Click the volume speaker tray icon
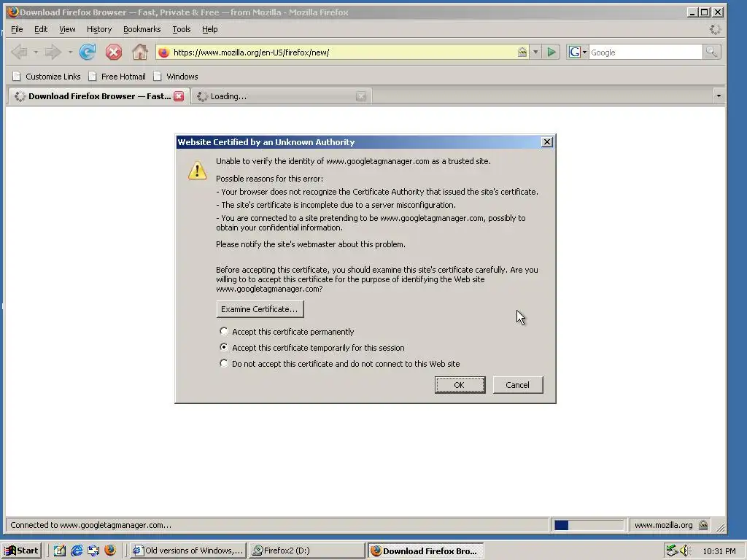The height and width of the screenshot is (560, 747). tap(686, 551)
